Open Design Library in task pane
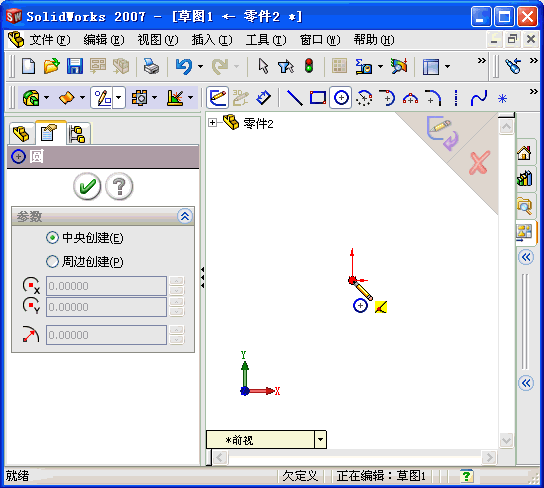 pyautogui.click(x=524, y=178)
